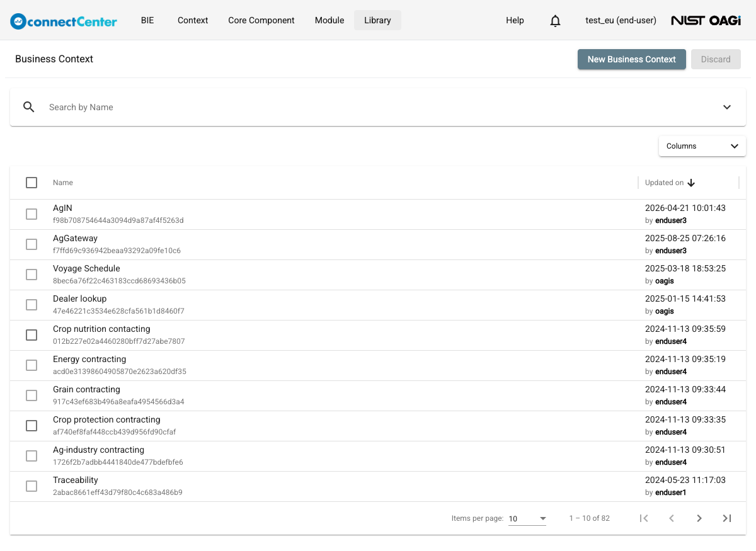This screenshot has width=756, height=551.
Task: Check Crop nutrition contacting row checkbox
Action: click(x=31, y=335)
